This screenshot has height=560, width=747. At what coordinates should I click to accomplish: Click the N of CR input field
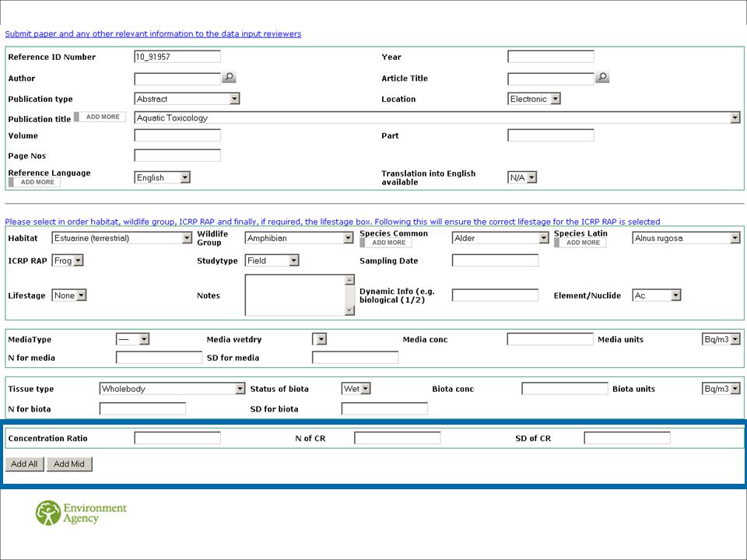click(x=398, y=438)
